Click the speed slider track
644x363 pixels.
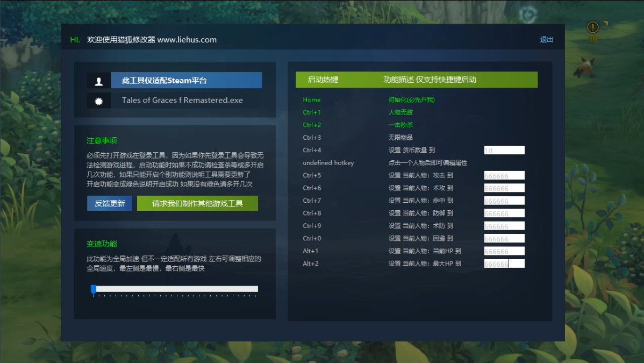[x=175, y=289]
